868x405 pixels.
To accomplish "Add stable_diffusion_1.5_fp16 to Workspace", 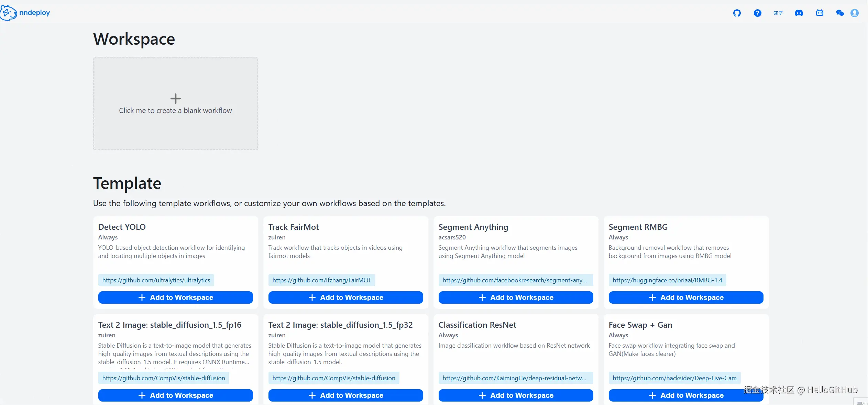I will point(175,395).
